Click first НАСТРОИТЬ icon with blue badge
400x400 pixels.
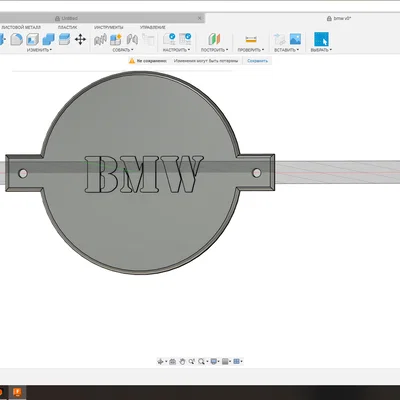tap(169, 39)
